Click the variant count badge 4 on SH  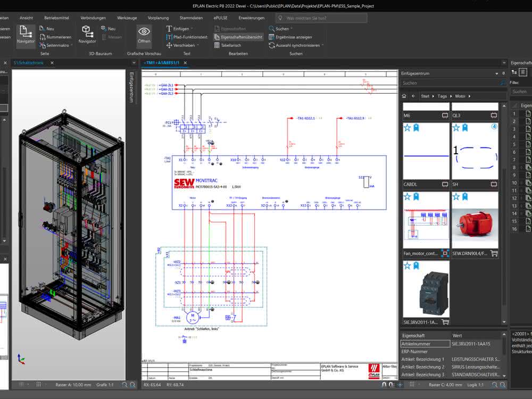[494, 127]
